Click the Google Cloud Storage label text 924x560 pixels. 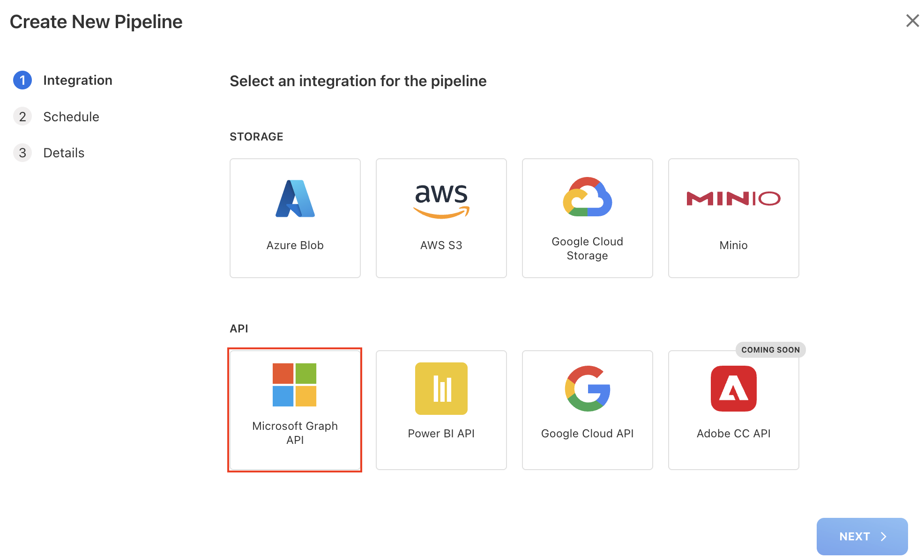coord(587,249)
